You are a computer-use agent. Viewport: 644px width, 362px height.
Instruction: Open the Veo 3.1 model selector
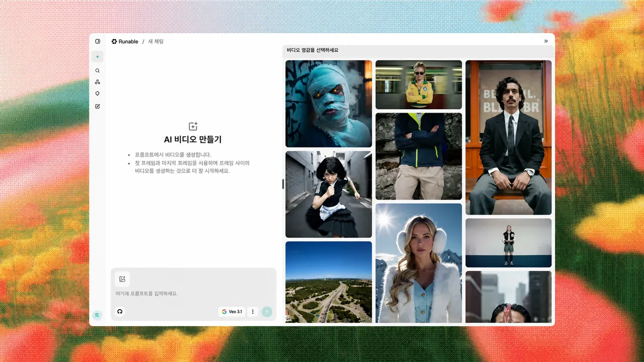[x=232, y=312]
